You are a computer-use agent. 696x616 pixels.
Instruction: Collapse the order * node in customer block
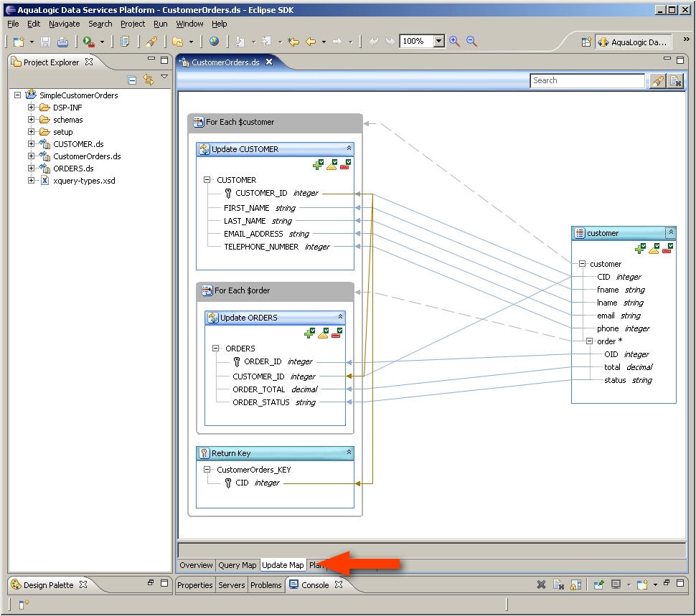[x=590, y=341]
